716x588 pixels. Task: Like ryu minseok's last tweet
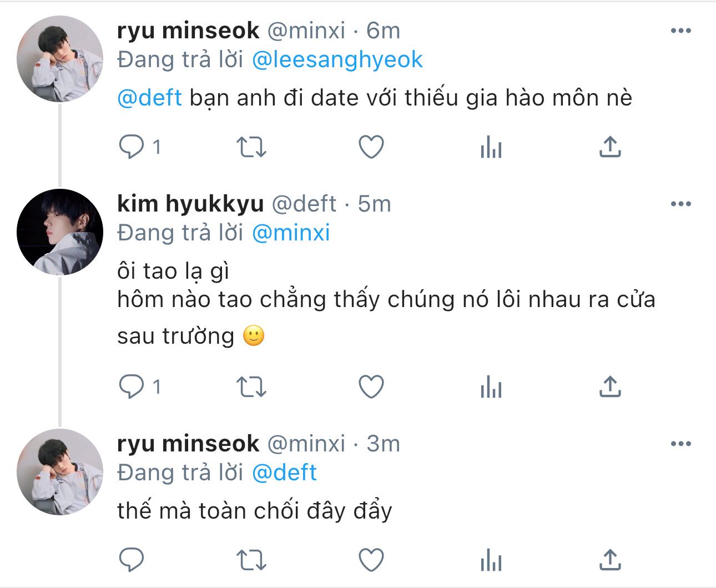[x=371, y=560]
